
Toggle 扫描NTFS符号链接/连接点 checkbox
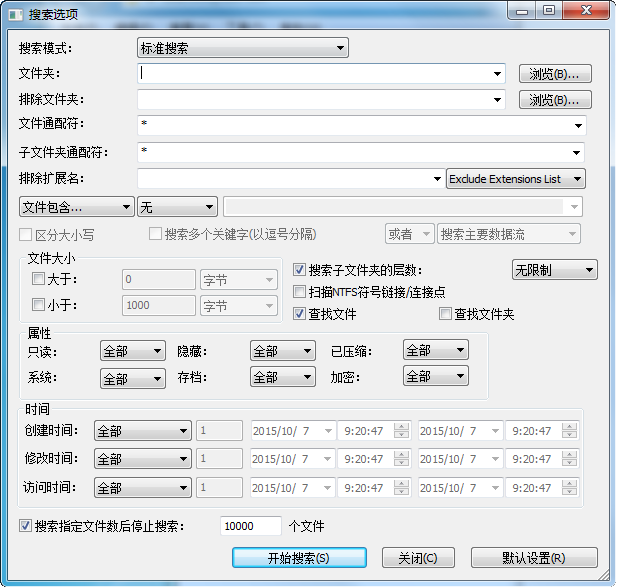tap(300, 292)
